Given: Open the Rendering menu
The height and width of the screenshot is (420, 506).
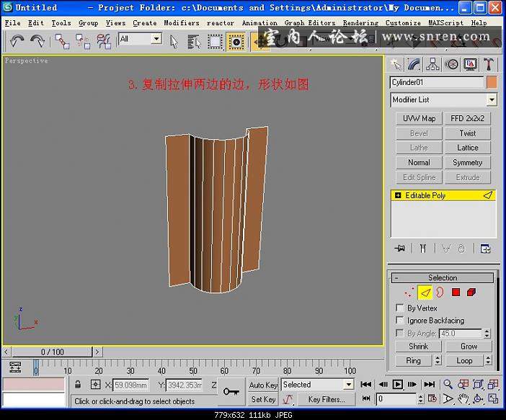Looking at the screenshot, I should tap(360, 22).
